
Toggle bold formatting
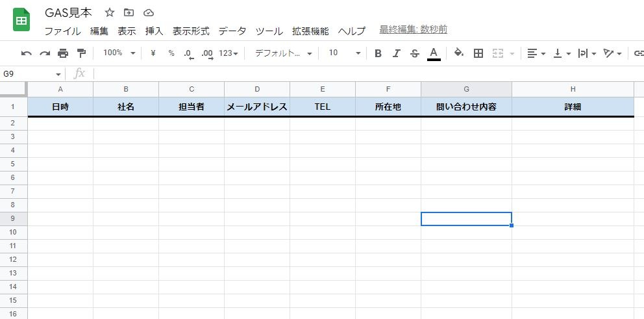(378, 53)
